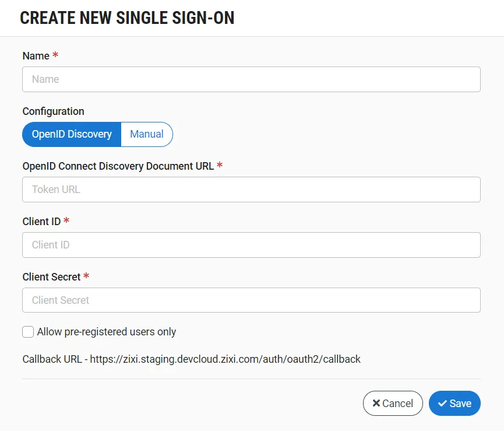Click the Name field label
Image resolution: width=504 pixels, height=431 pixels.
click(x=36, y=56)
